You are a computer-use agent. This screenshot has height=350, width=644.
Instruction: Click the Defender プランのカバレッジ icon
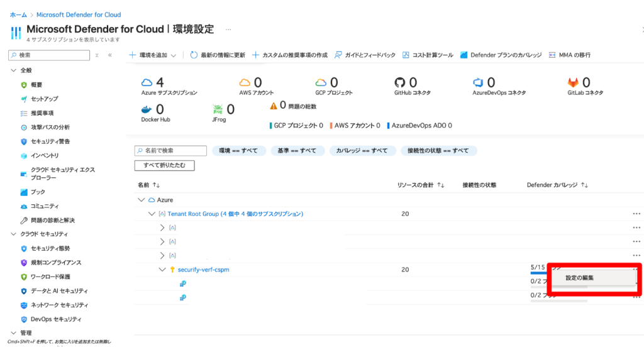465,55
